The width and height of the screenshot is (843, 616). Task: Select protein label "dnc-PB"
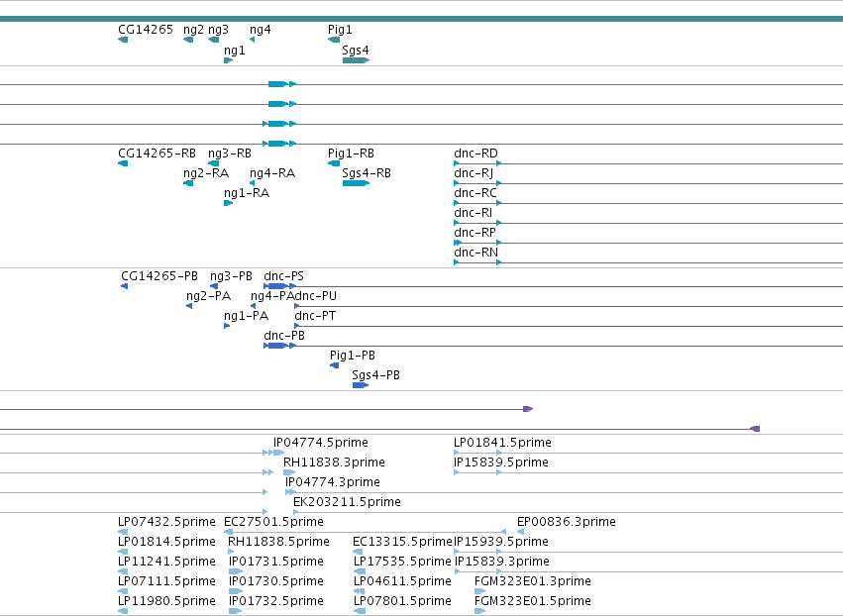284,336
